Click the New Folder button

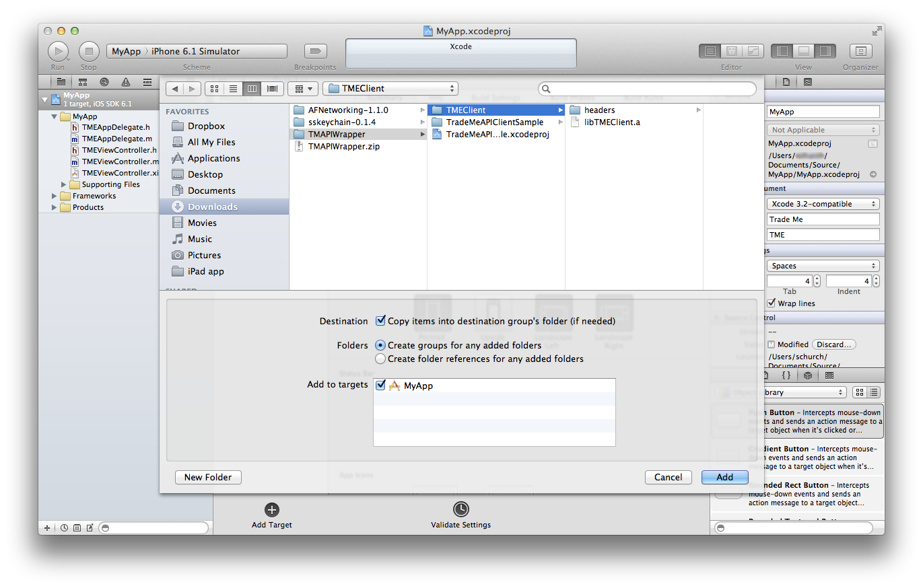(208, 477)
